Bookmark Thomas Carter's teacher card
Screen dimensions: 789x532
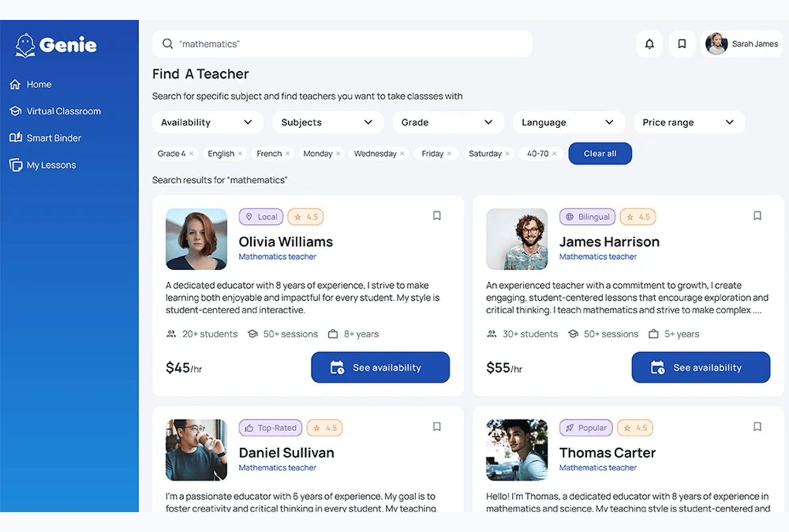[757, 427]
